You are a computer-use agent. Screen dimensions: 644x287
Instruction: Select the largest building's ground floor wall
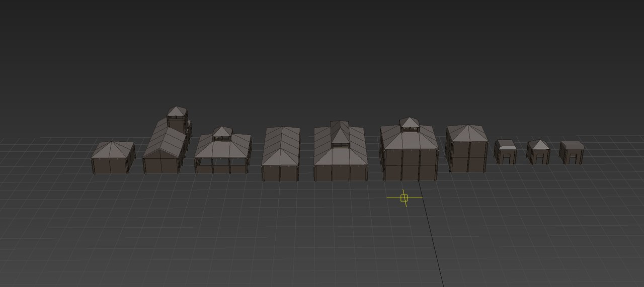pyautogui.click(x=409, y=171)
